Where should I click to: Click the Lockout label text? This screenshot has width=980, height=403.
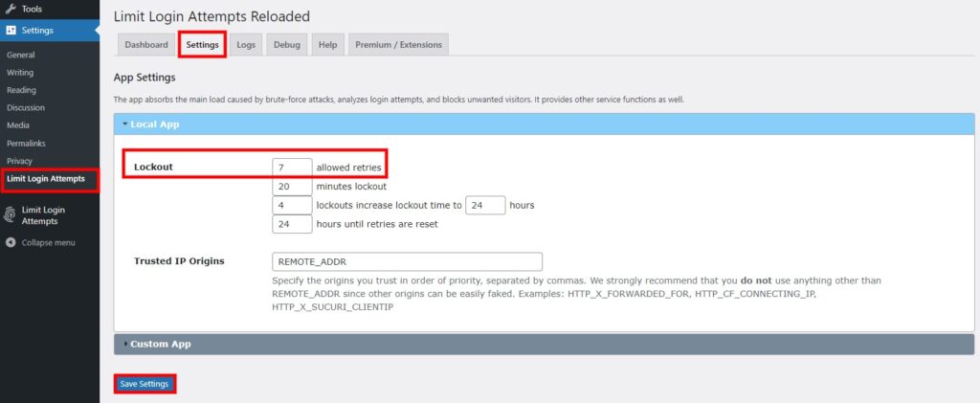[153, 167]
